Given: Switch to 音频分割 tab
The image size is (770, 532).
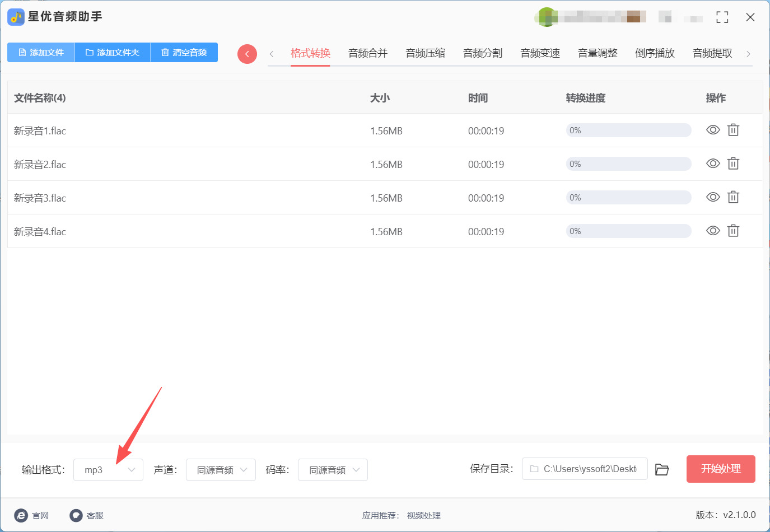Looking at the screenshot, I should pos(483,53).
